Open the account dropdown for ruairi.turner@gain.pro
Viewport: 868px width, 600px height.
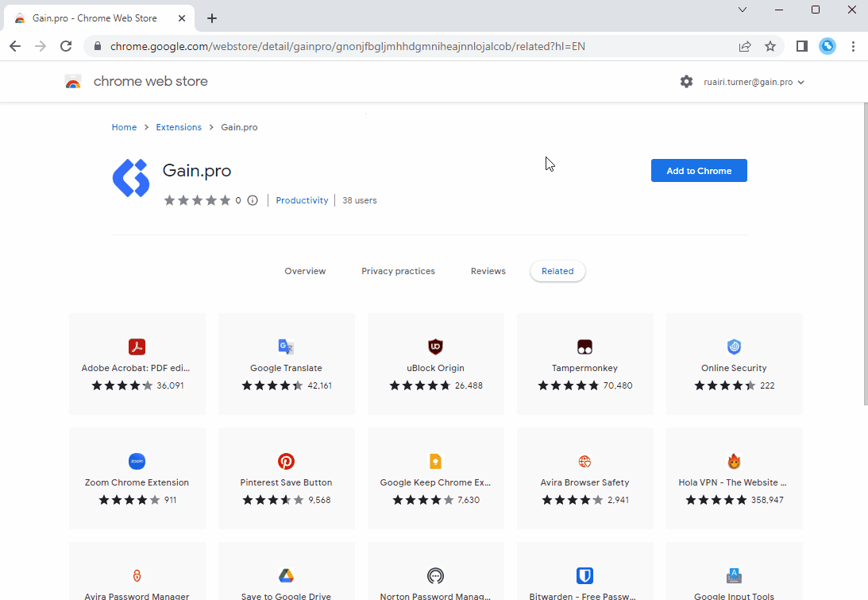click(x=753, y=81)
